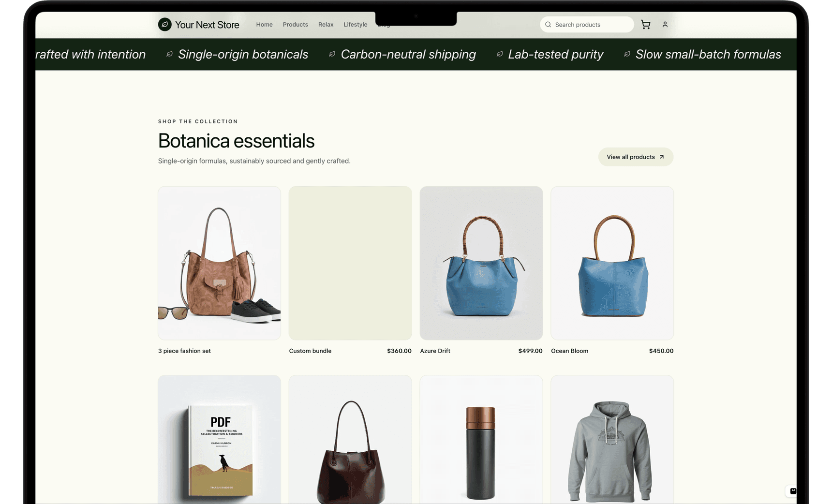The image size is (832, 504).
Task: Go to the Home nav item
Action: click(x=264, y=25)
